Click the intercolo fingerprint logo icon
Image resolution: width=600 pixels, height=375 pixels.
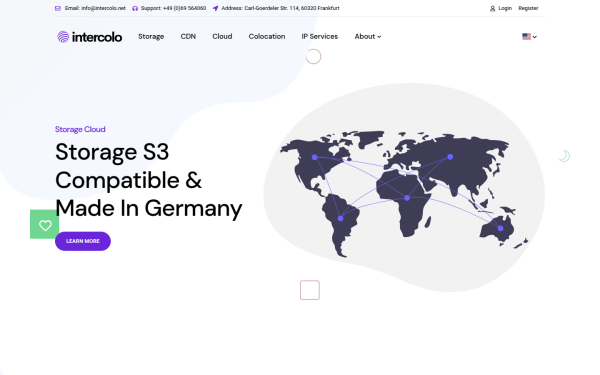coord(63,37)
